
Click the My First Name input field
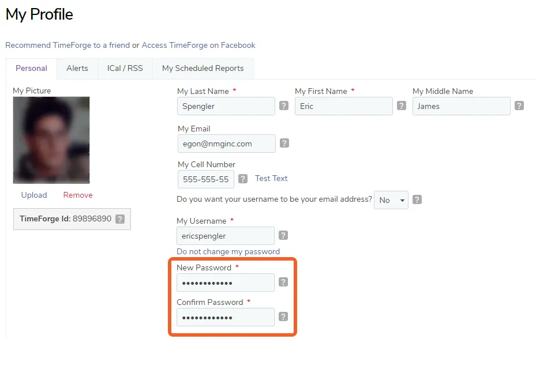pos(343,106)
